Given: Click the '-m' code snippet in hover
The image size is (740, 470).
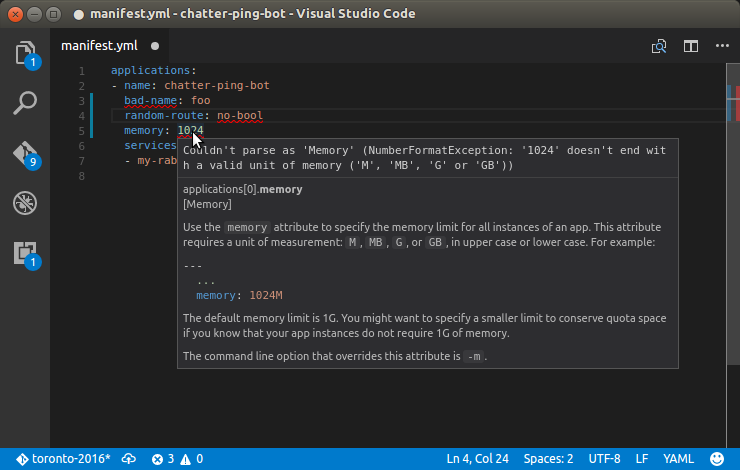Looking at the screenshot, I should [474, 357].
